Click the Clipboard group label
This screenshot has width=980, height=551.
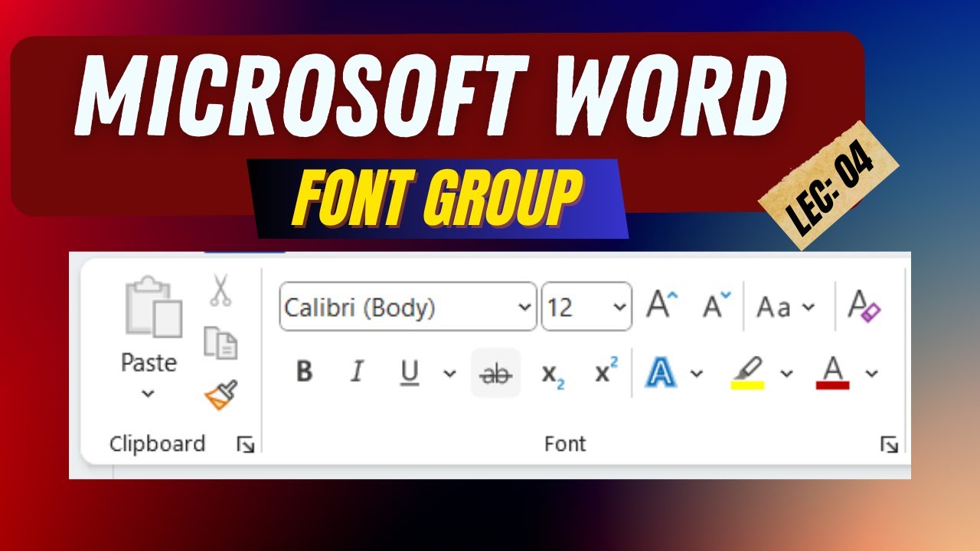158,444
